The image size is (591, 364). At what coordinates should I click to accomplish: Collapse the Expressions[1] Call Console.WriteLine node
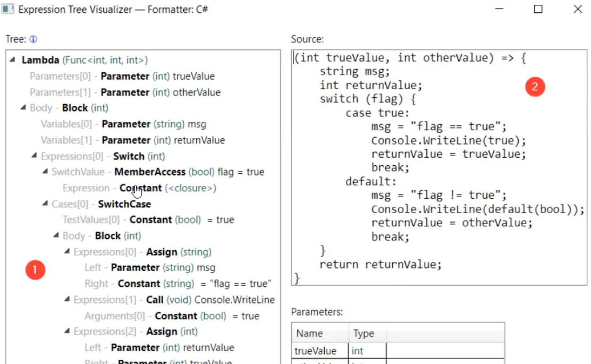67,300
